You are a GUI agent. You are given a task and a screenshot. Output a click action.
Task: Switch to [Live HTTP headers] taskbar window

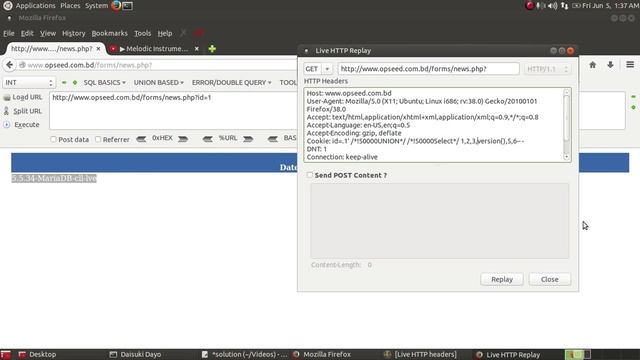pos(420,354)
